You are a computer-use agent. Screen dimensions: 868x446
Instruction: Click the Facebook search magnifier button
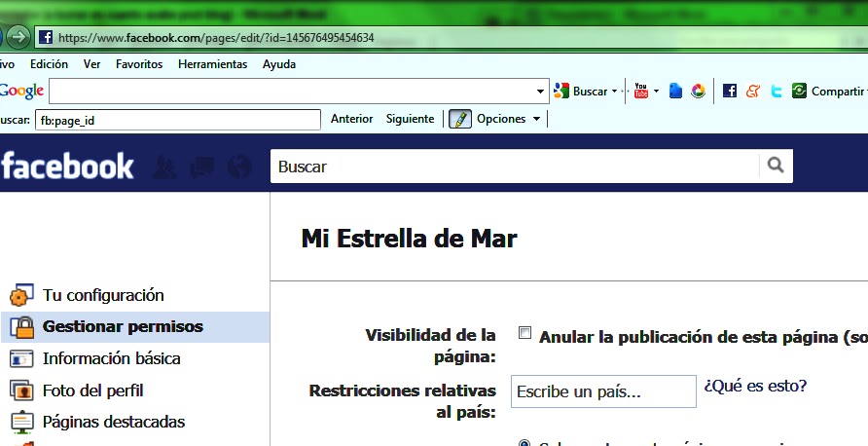776,166
